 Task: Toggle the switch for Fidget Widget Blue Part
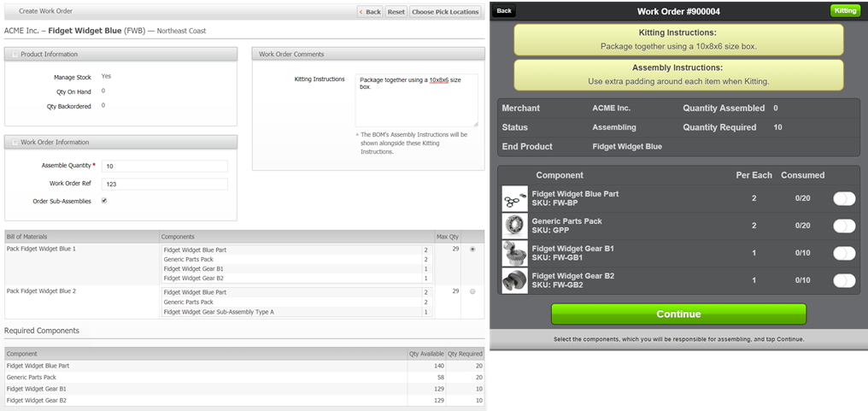[x=844, y=199]
